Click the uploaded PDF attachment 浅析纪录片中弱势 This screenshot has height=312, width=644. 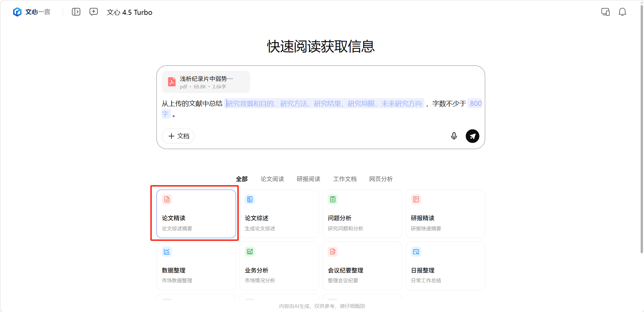(206, 82)
